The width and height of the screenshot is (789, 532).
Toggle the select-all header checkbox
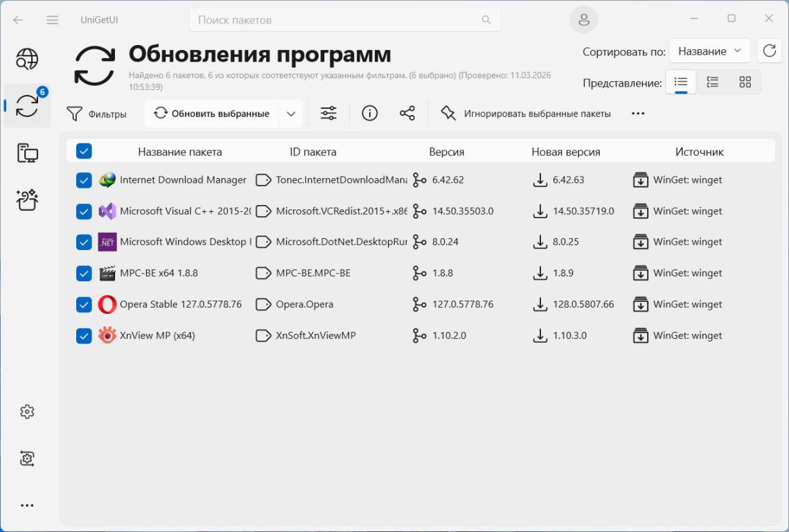click(84, 151)
